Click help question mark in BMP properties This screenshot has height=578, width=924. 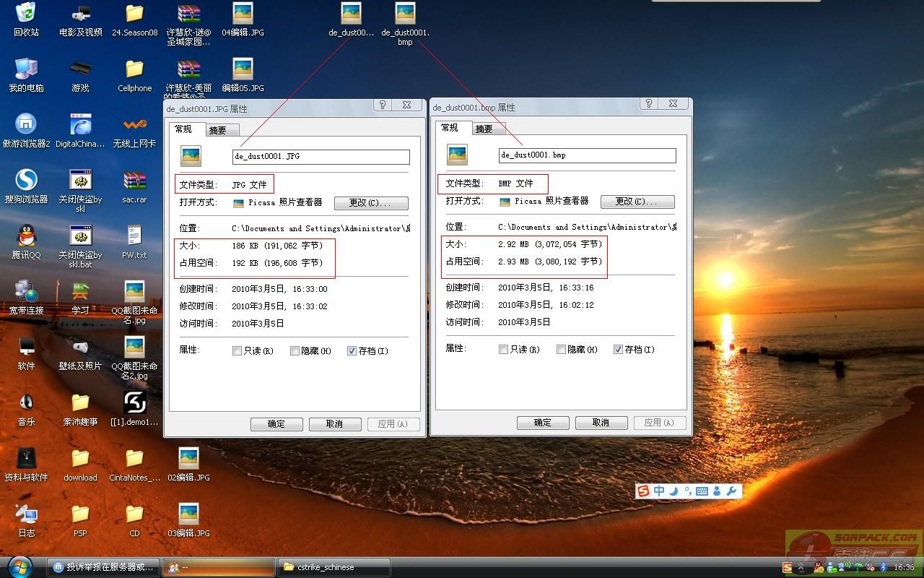coord(649,104)
